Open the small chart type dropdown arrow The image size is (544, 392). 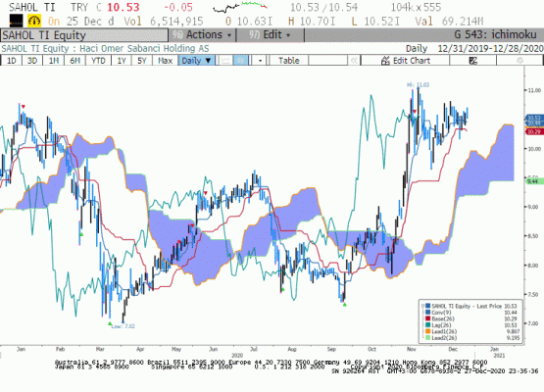coord(260,61)
